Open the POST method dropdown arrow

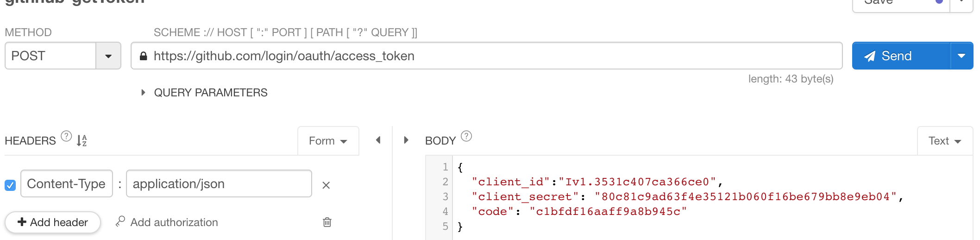[108, 56]
